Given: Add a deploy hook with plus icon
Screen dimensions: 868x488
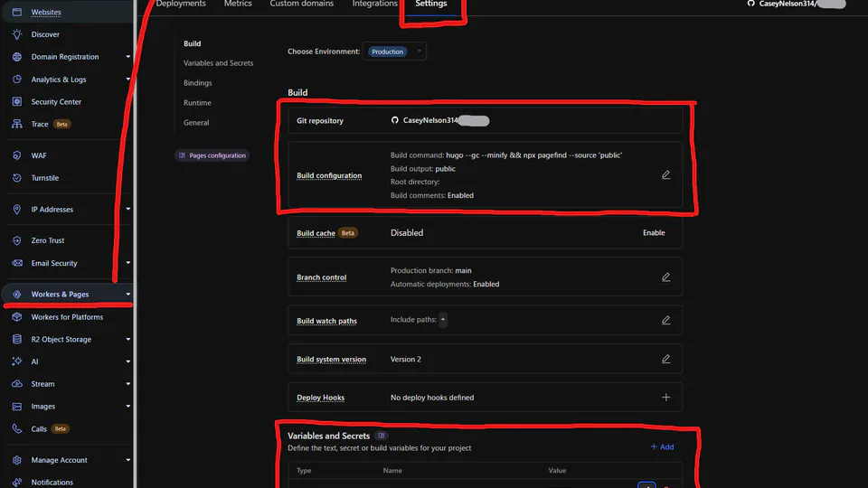Looking at the screenshot, I should [x=665, y=398].
